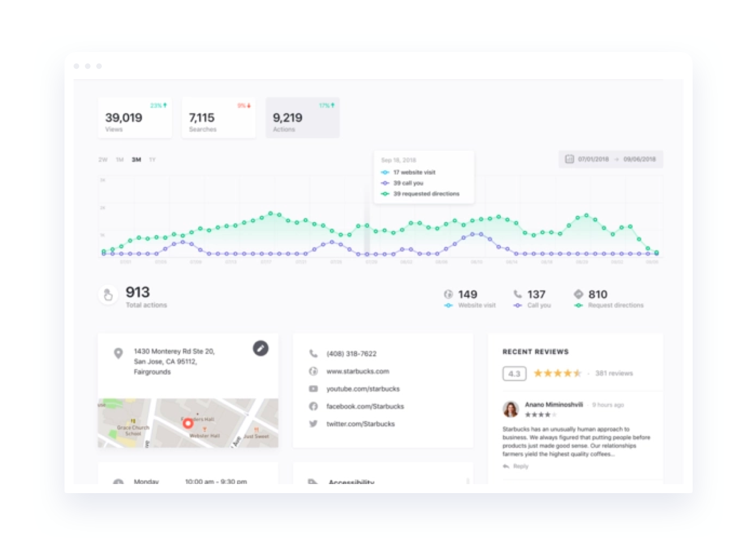The image size is (756, 544).
Task: Click the 'RECENT REVIEWS' heading
Action: tap(535, 352)
